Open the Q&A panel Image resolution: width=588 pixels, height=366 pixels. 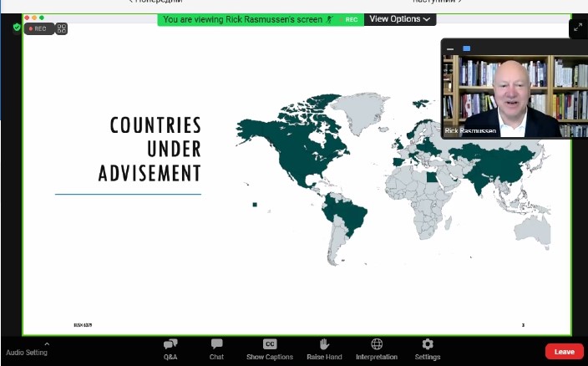(170, 348)
